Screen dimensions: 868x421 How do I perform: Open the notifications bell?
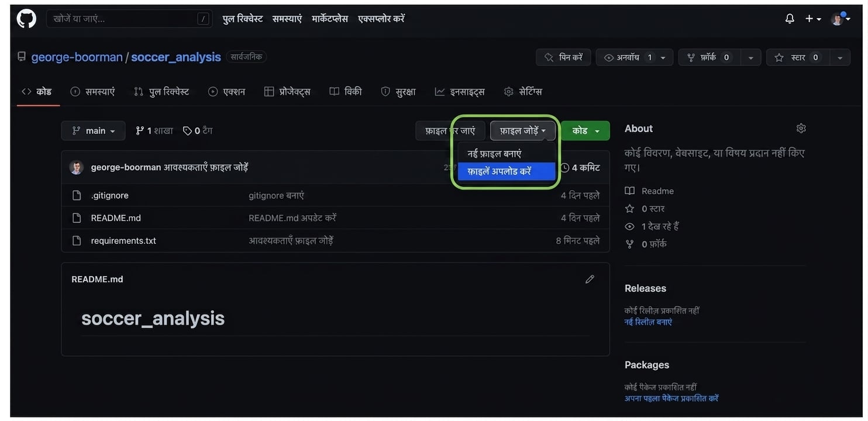pos(790,19)
